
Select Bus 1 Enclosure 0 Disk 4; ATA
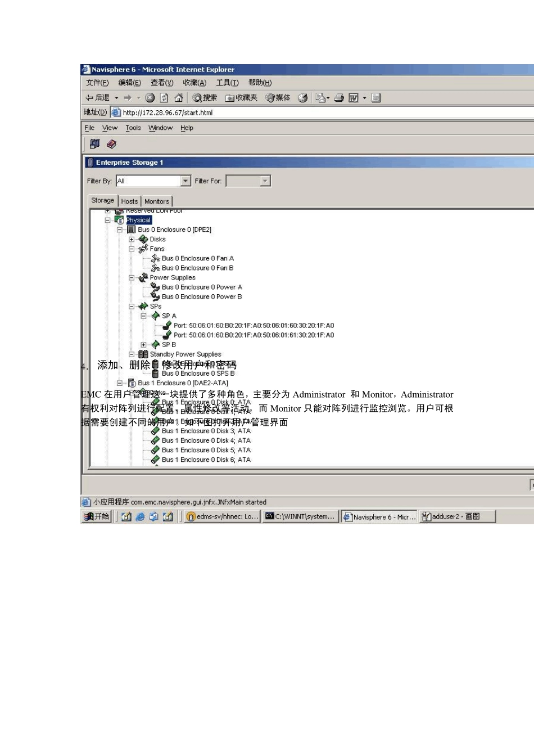(x=206, y=440)
